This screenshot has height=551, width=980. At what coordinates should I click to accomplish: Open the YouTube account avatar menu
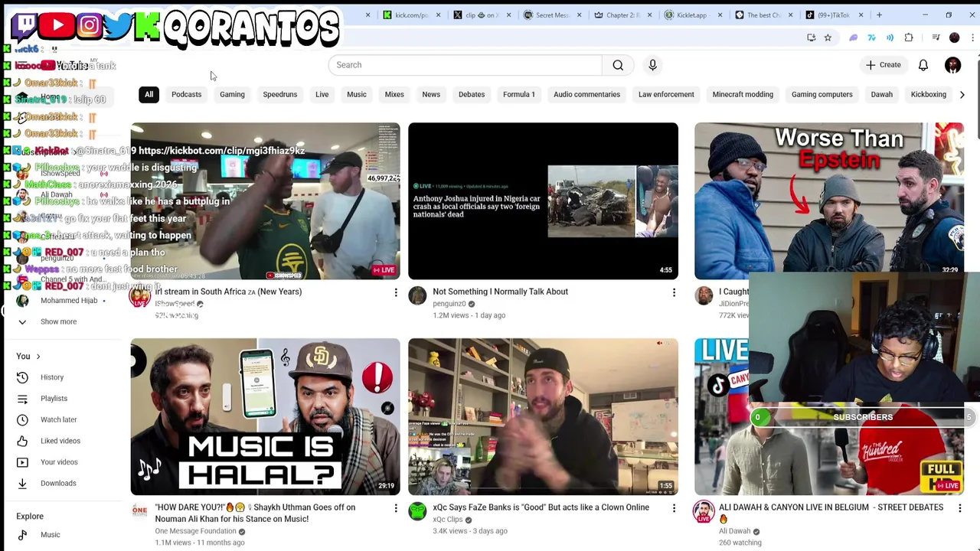952,65
